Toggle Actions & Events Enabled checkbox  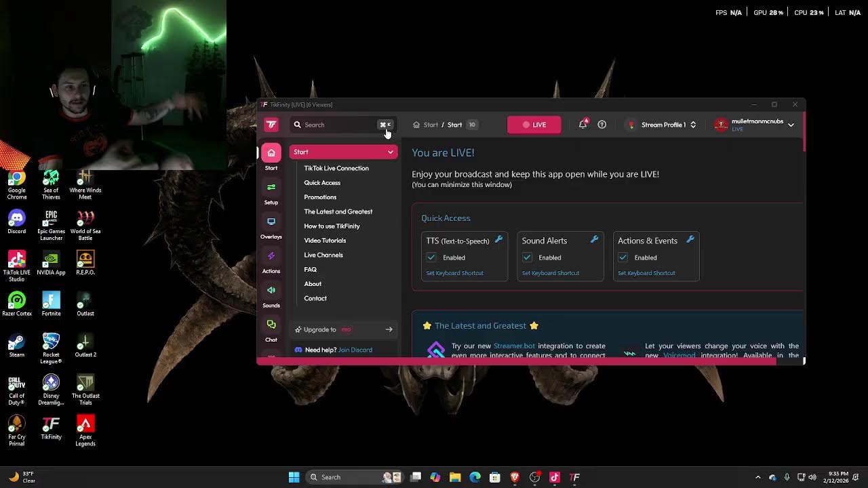[623, 258]
